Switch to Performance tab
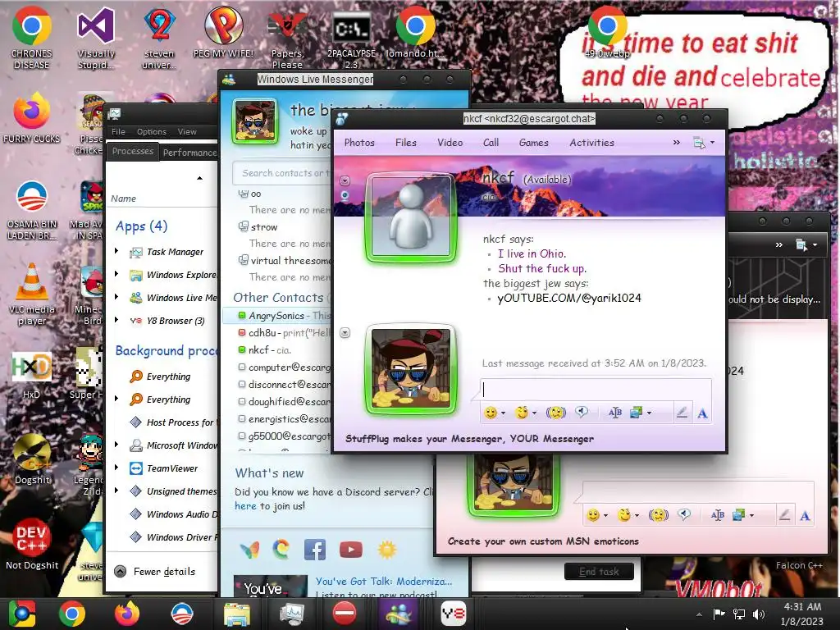The width and height of the screenshot is (840, 630). pos(189,153)
